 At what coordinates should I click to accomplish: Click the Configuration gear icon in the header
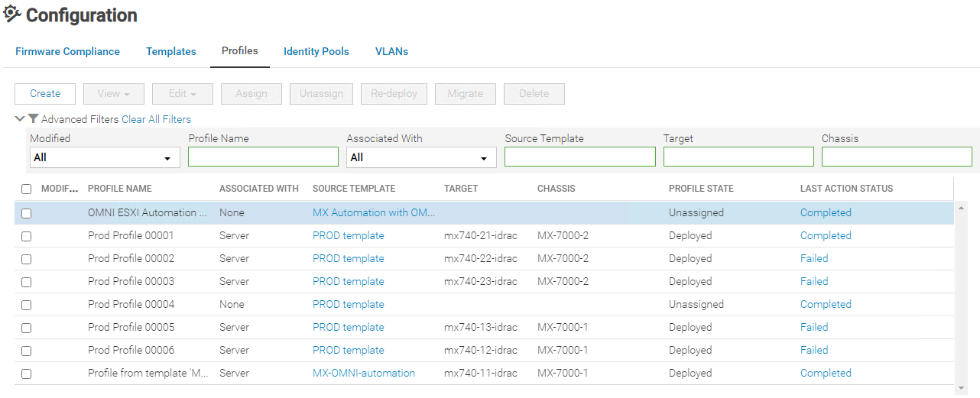point(12,14)
